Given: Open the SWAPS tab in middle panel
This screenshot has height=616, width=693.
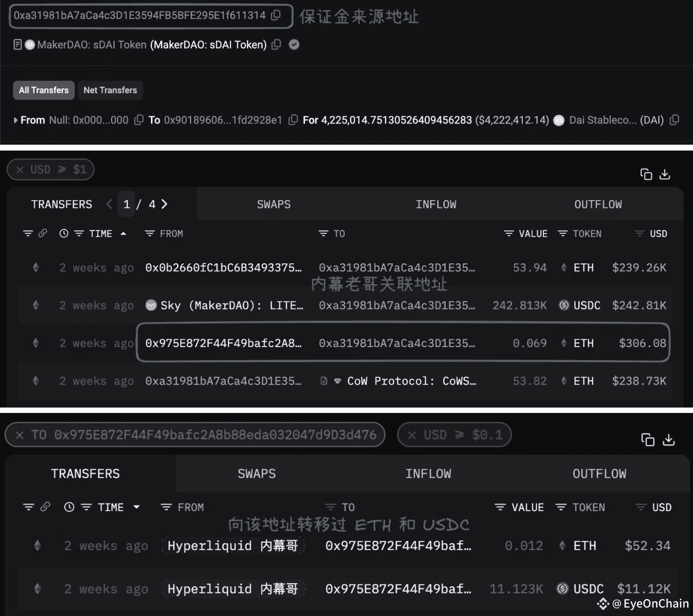Looking at the screenshot, I should pyautogui.click(x=274, y=204).
